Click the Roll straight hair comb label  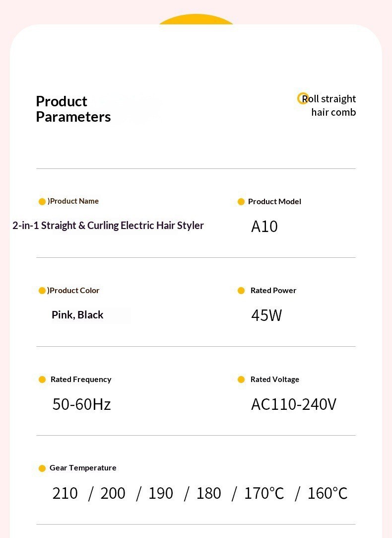(329, 105)
